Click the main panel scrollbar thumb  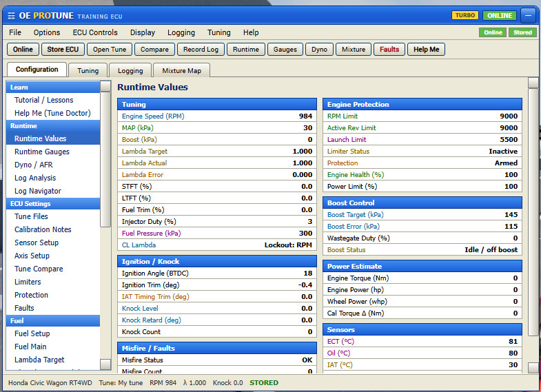(533, 212)
